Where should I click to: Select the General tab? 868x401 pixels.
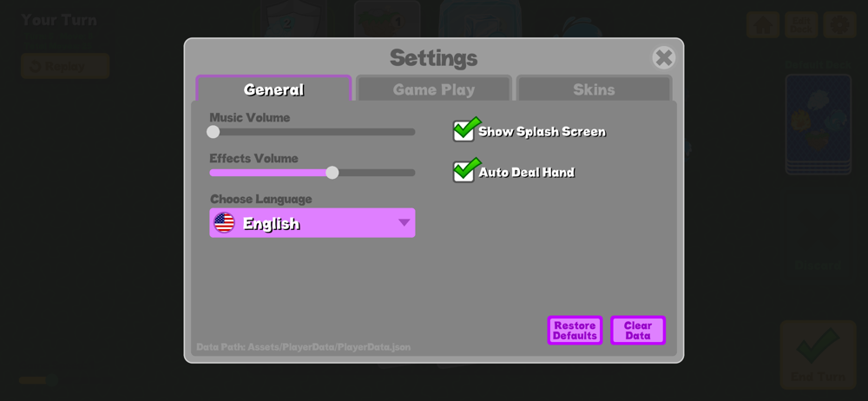click(273, 89)
